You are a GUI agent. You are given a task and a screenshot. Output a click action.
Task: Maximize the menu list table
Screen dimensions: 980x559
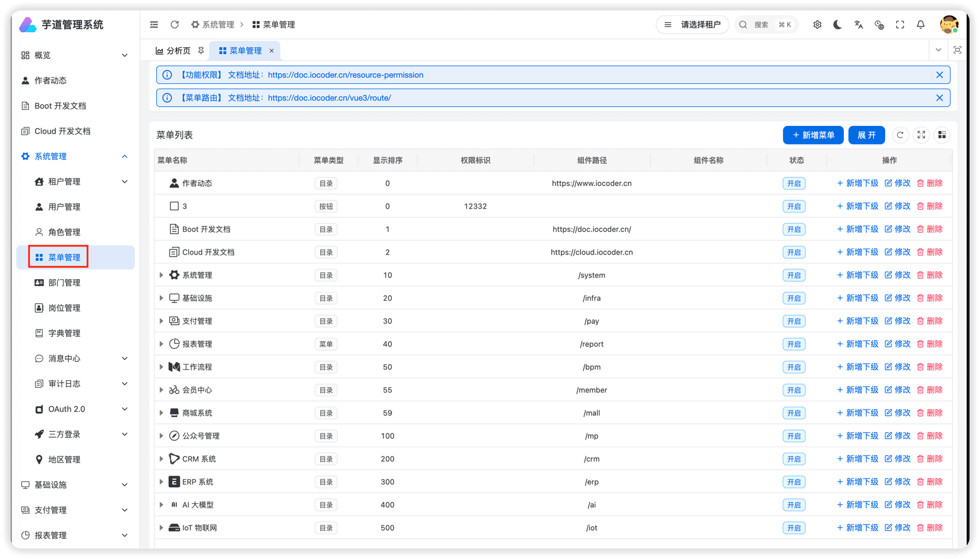click(921, 135)
